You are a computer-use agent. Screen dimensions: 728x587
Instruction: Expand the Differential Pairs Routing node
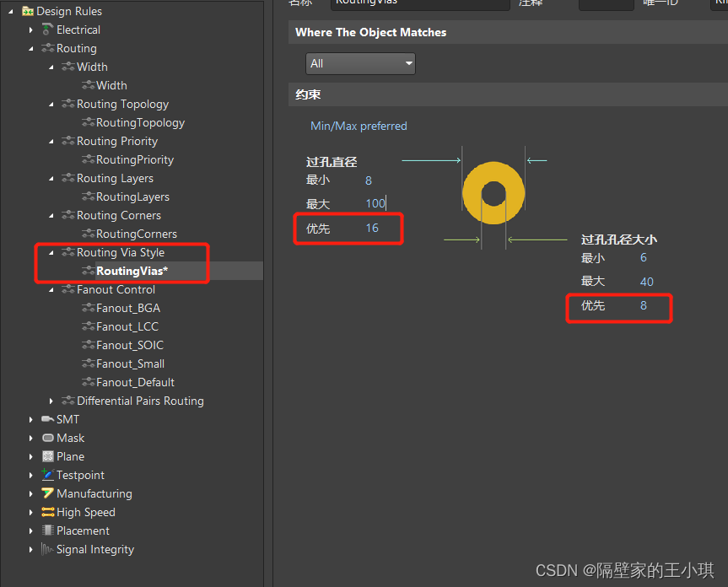51,401
